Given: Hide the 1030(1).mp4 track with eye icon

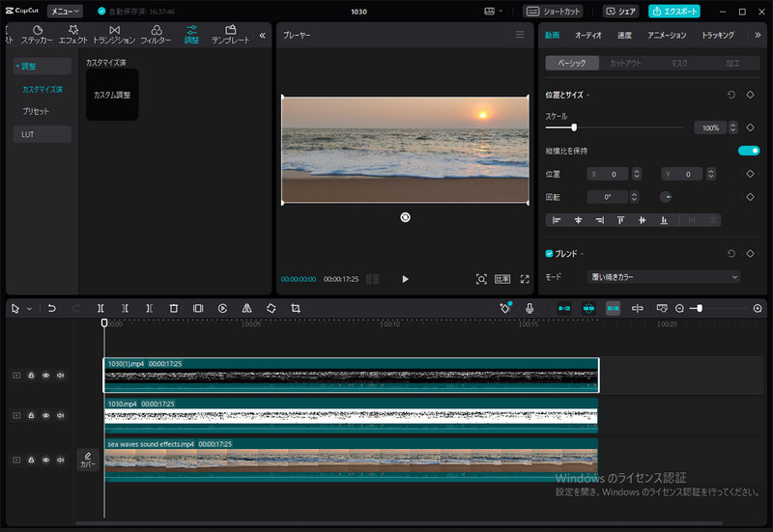Looking at the screenshot, I should [x=45, y=376].
